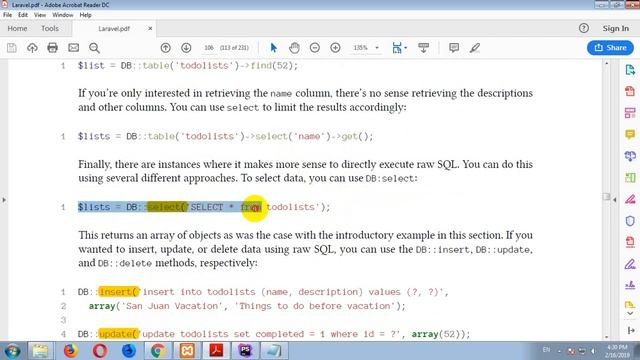Open Send for Signature tool in sidebar
Image resolution: width=640 pixels, height=360 pixels.
[x=630, y=285]
